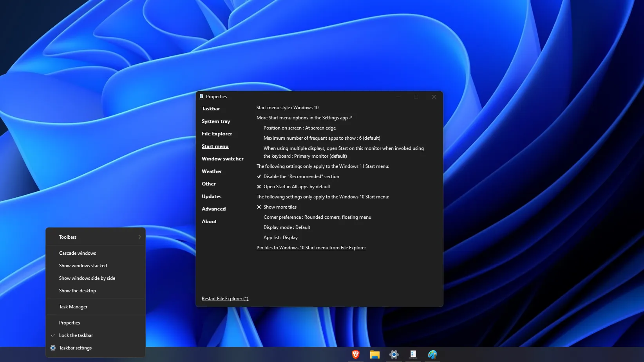644x362 pixels.
Task: Switch to the System tray section
Action: (216, 121)
